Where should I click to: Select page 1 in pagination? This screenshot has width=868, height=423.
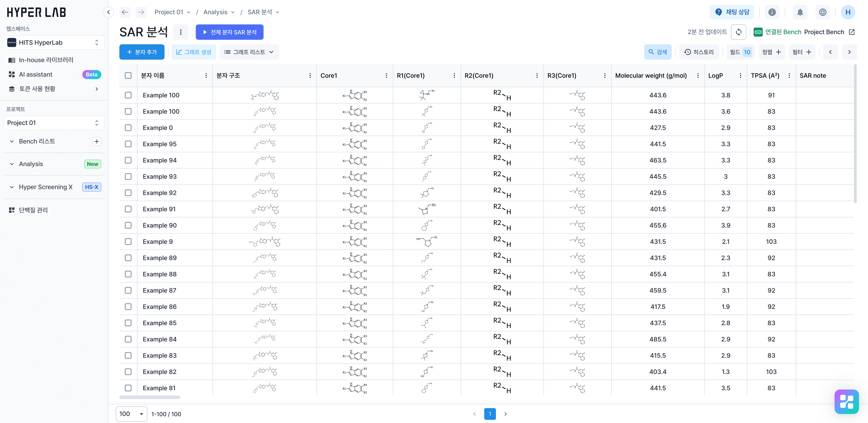click(490, 414)
